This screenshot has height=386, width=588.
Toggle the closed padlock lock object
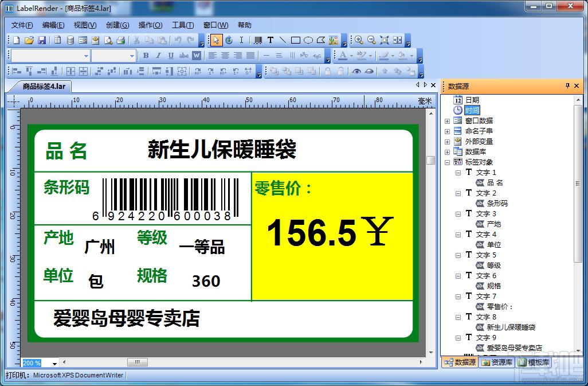point(328,71)
